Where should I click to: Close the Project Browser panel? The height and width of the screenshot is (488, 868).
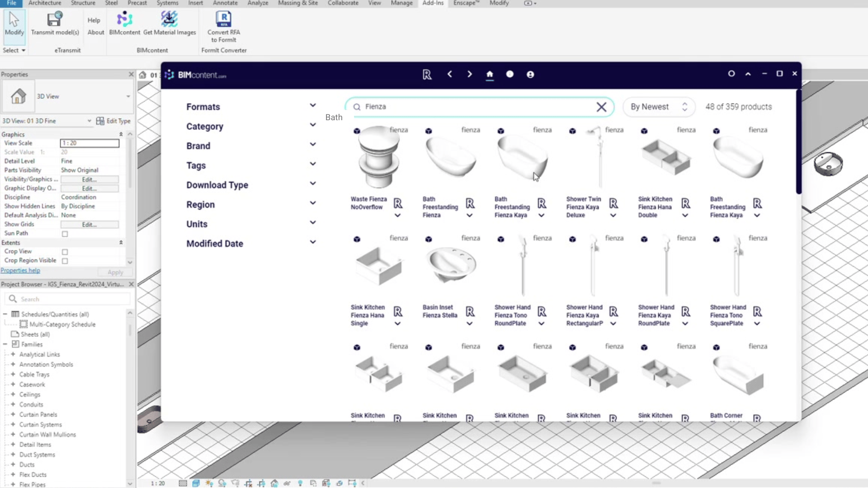131,284
